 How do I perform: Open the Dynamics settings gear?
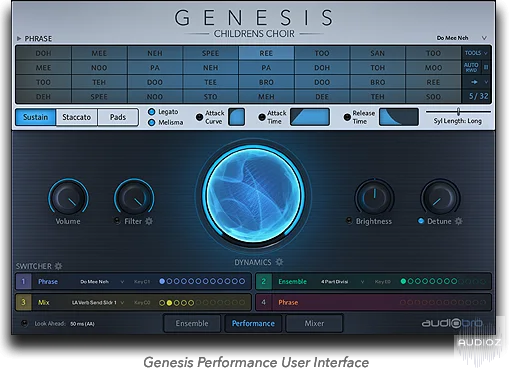point(279,262)
